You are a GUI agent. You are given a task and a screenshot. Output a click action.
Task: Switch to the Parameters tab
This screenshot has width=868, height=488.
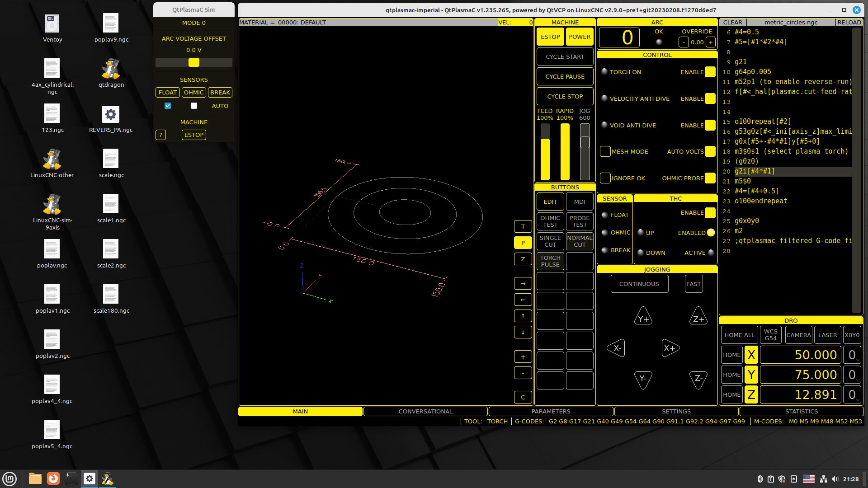(x=551, y=411)
